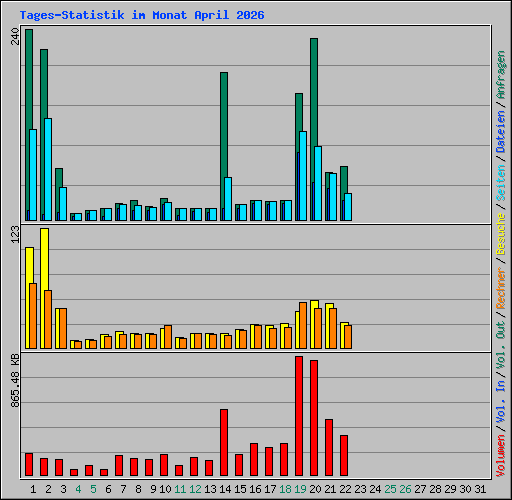Click day label '6' on the x-axis
This screenshot has height=500, width=512.
coord(108,489)
